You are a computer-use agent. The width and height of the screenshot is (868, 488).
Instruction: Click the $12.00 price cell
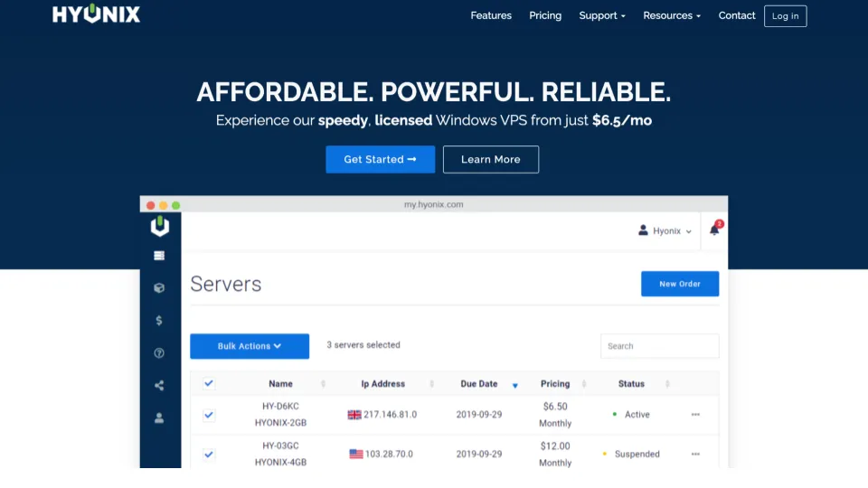pyautogui.click(x=555, y=446)
